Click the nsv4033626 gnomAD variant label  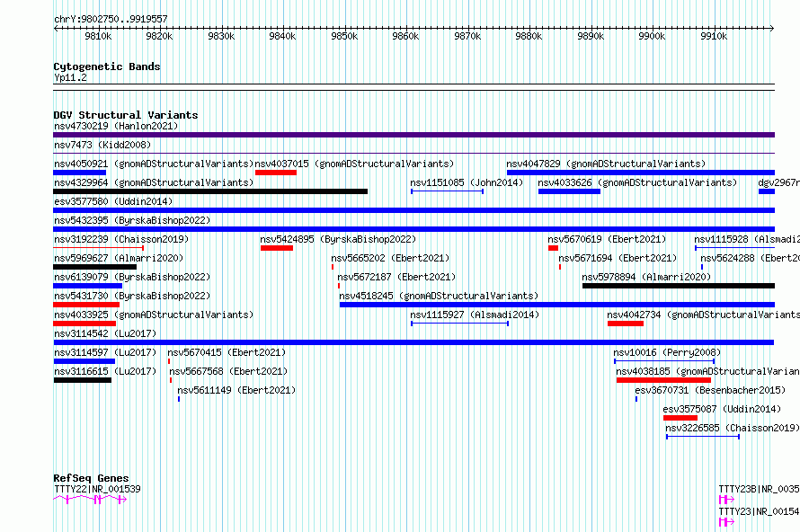pos(637,182)
